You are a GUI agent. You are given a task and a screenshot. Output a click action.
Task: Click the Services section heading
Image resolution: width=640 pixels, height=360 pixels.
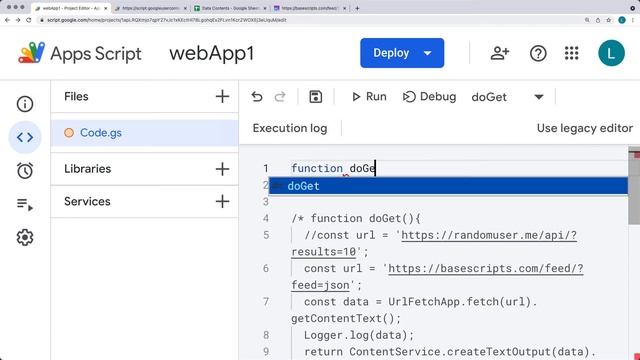point(87,201)
